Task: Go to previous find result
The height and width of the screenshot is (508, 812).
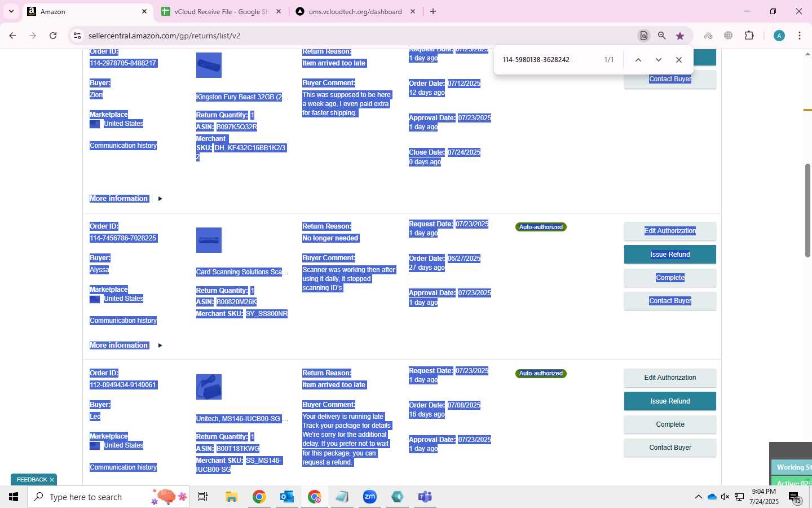Action: [x=638, y=60]
